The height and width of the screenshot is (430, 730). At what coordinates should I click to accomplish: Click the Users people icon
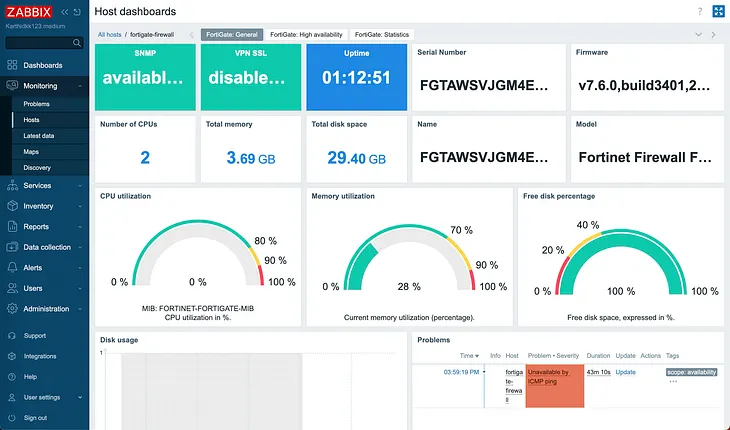coord(12,288)
